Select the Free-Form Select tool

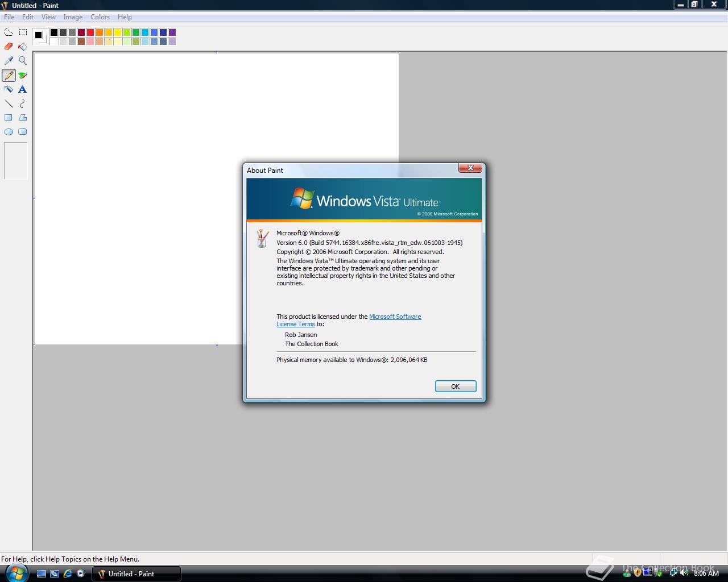(x=9, y=32)
